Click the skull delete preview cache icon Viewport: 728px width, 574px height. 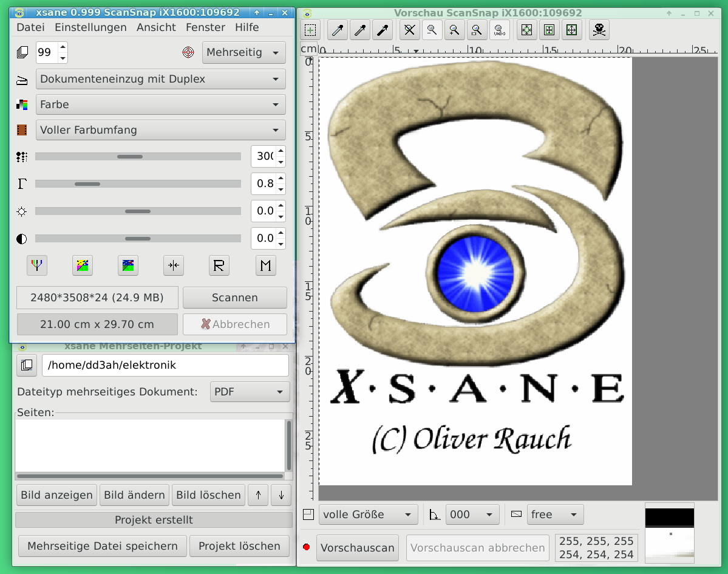click(599, 30)
